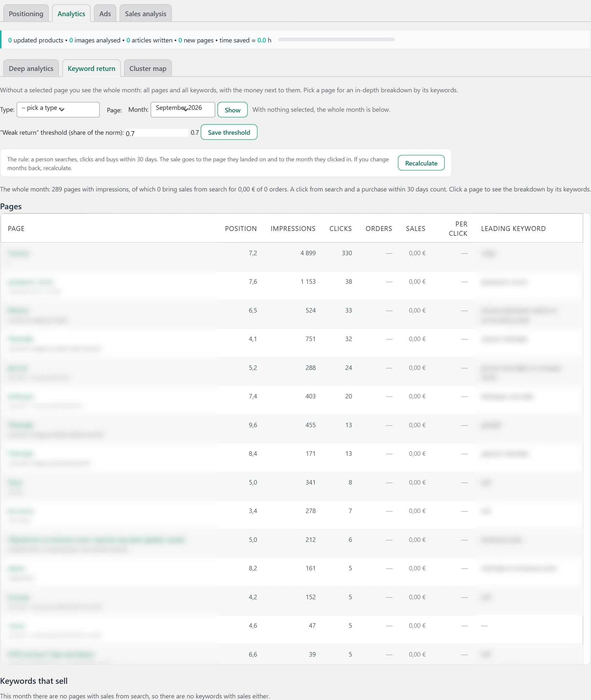The width and height of the screenshot is (591, 700).
Task: Click the IMPRESSIONS column header
Action: [293, 228]
